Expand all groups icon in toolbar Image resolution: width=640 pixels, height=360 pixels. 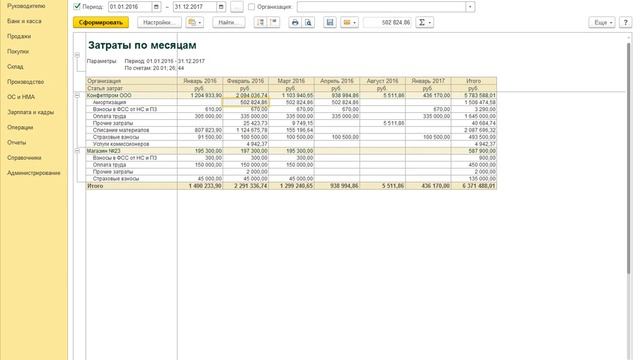(260, 22)
